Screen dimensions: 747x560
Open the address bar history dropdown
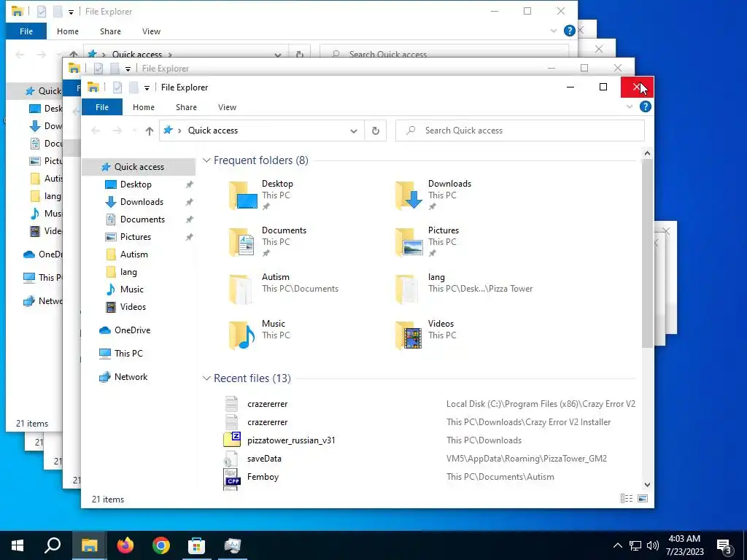[x=354, y=131]
